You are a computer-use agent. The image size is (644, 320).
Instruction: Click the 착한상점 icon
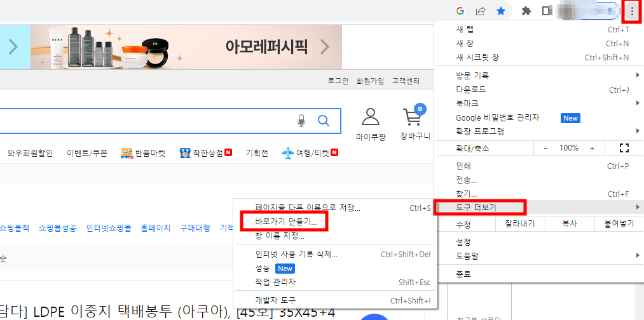pyautogui.click(x=185, y=154)
